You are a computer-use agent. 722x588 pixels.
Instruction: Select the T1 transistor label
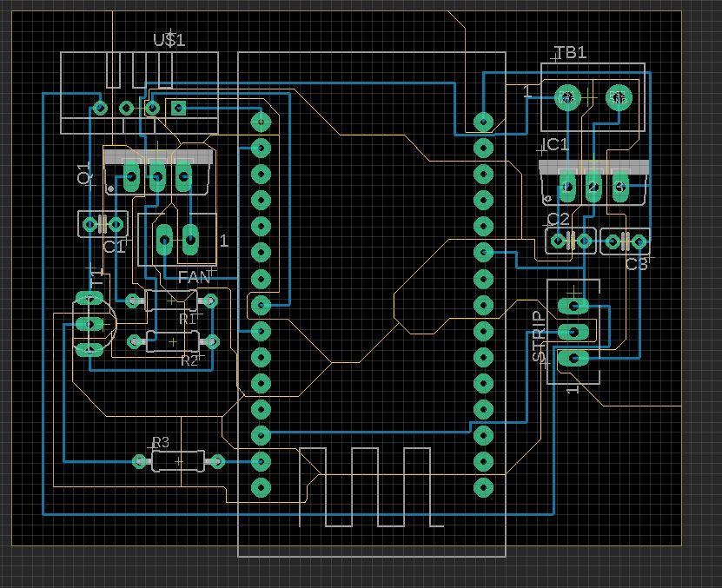pos(97,278)
